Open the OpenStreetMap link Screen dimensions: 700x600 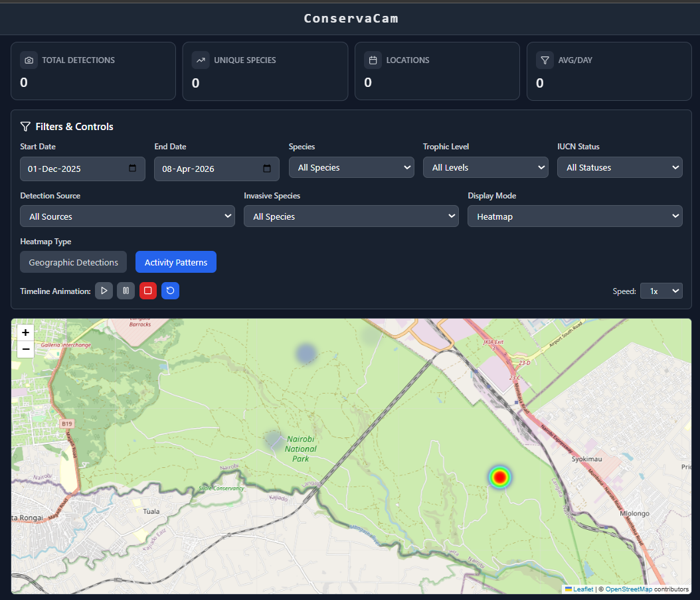tap(628, 589)
